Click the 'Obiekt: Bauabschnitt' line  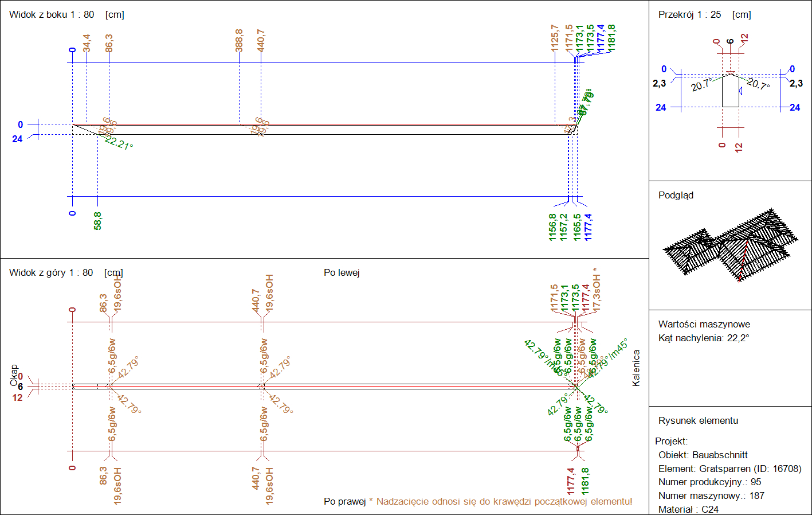point(703,455)
